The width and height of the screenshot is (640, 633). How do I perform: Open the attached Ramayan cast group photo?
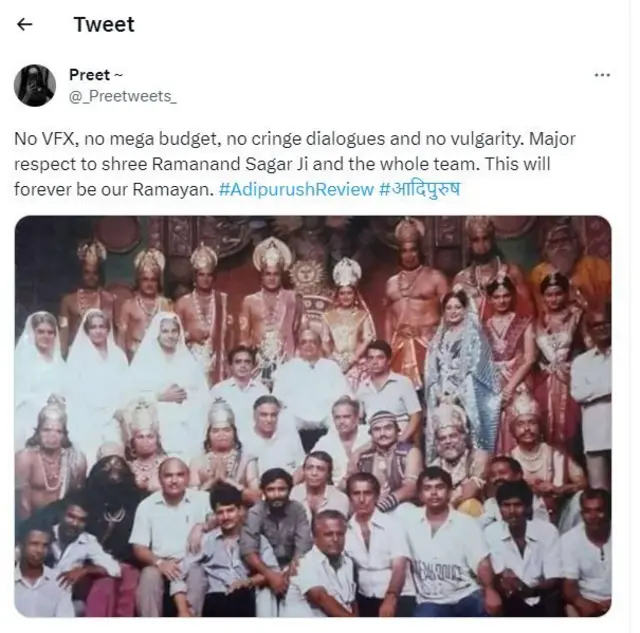313,416
